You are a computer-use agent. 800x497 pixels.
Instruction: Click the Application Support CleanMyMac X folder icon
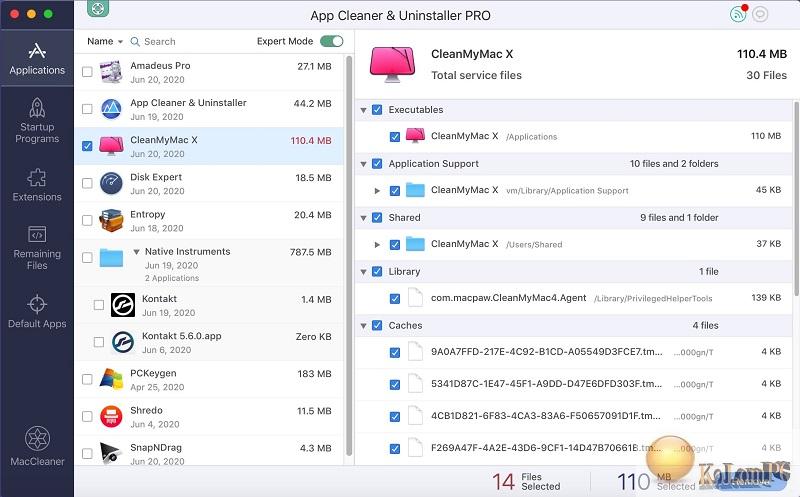415,190
